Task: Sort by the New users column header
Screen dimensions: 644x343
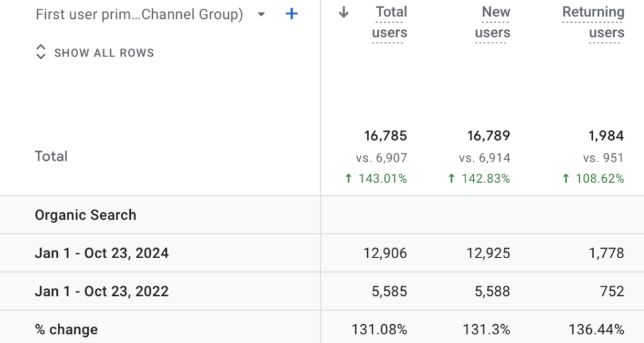Action: 492,22
